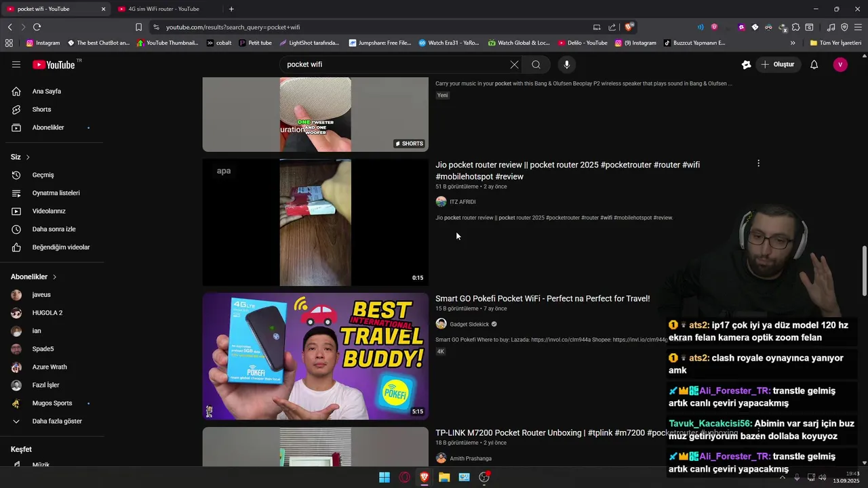Open Mugos Sports channel subscription
This screenshot has height=488, width=868.
[x=52, y=403]
